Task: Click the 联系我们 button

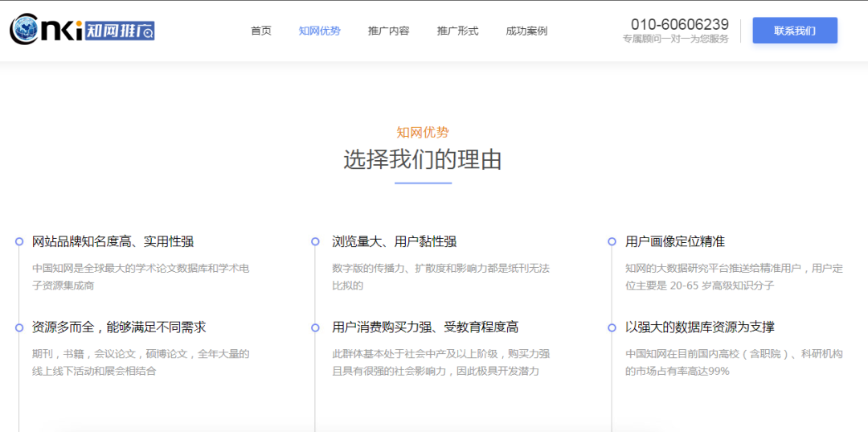Action: (x=795, y=31)
